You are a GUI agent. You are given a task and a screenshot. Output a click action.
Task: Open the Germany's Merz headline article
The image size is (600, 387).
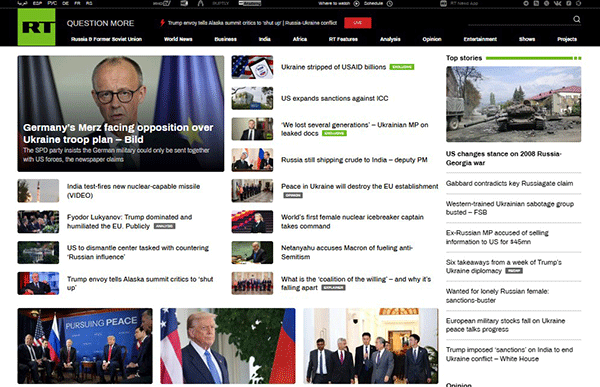(118, 133)
